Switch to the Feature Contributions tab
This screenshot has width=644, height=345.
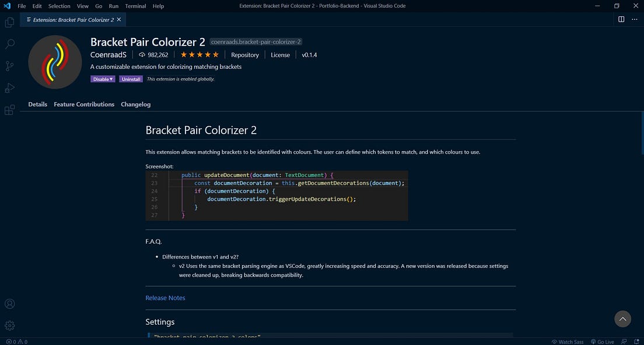click(83, 104)
